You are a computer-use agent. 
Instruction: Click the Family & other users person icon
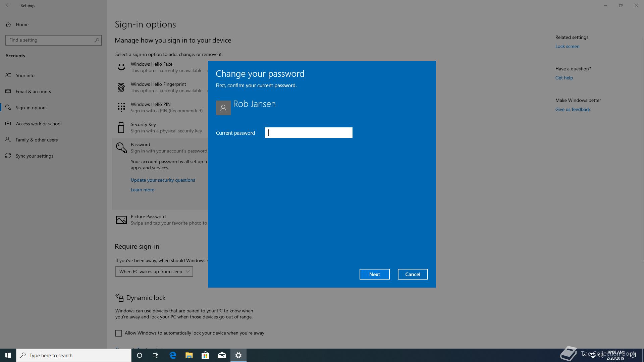pos(8,139)
